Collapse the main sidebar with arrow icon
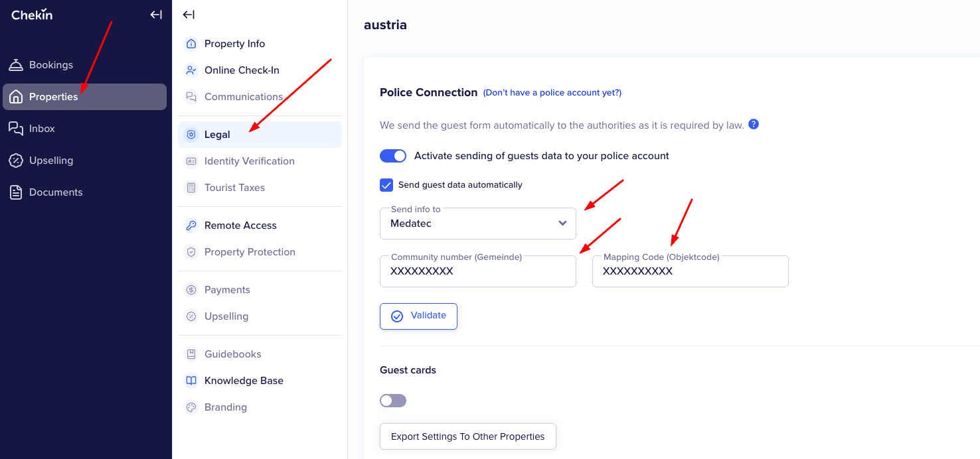The width and height of the screenshot is (980, 459). point(156,15)
